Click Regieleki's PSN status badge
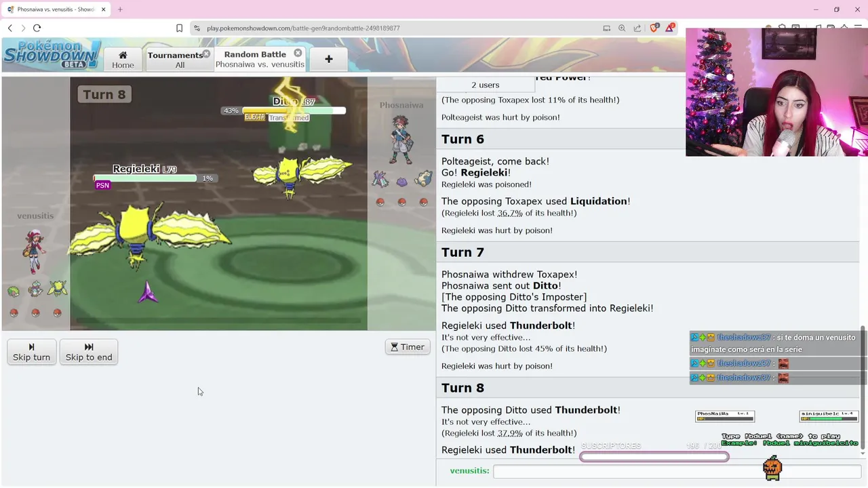Viewport: 868px width, 488px height. click(102, 185)
